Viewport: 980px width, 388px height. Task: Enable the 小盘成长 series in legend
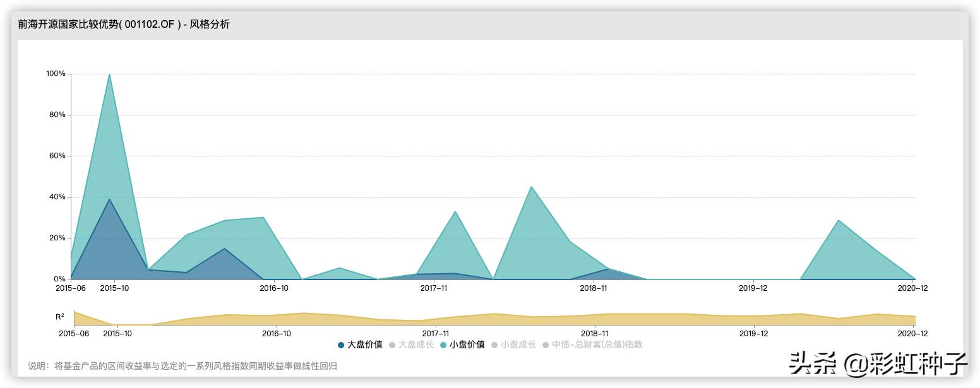pyautogui.click(x=518, y=345)
